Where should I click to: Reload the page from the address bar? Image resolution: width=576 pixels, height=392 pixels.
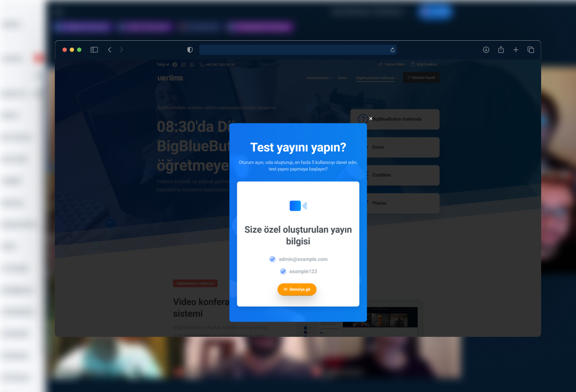click(x=392, y=50)
